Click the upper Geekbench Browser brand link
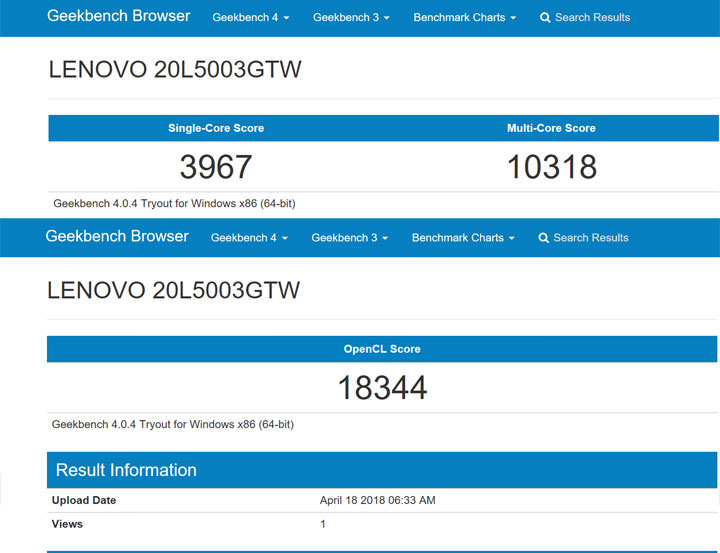This screenshot has height=553, width=720. 119,17
